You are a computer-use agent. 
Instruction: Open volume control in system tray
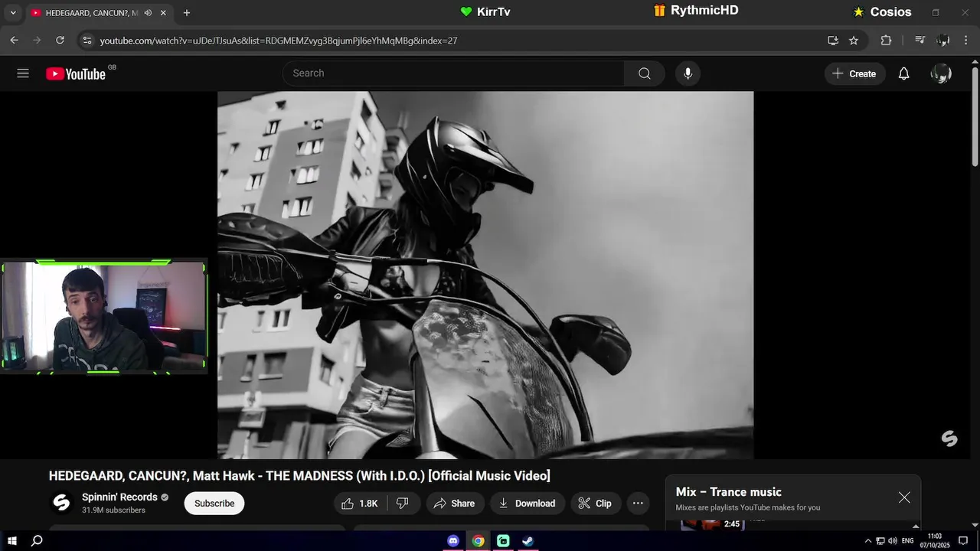(892, 541)
